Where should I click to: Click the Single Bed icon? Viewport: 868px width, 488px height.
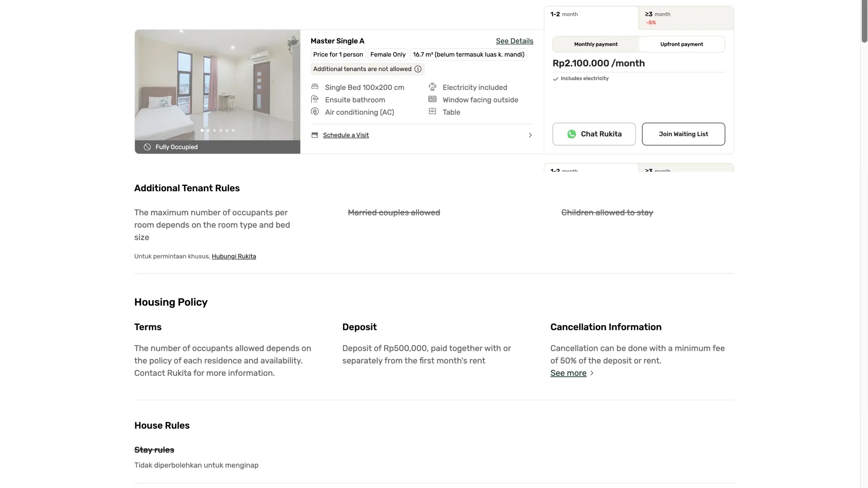[x=315, y=87]
